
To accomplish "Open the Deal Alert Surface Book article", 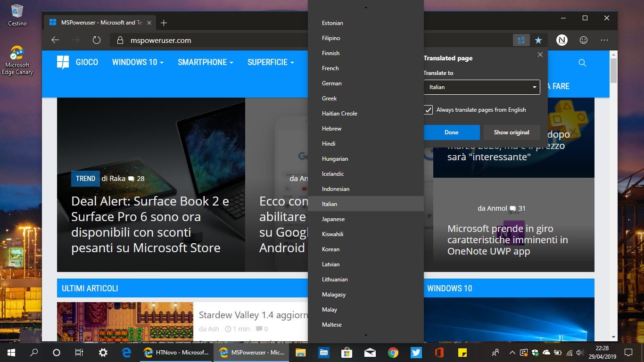I will point(150,224).
